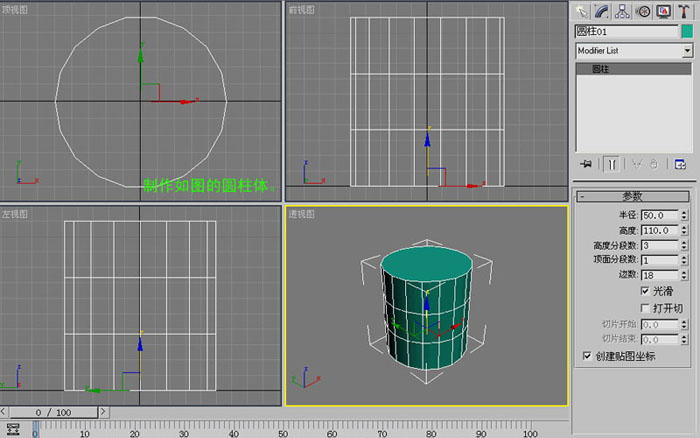Click the 左视图 viewport label
The image size is (700, 438).
15,214
